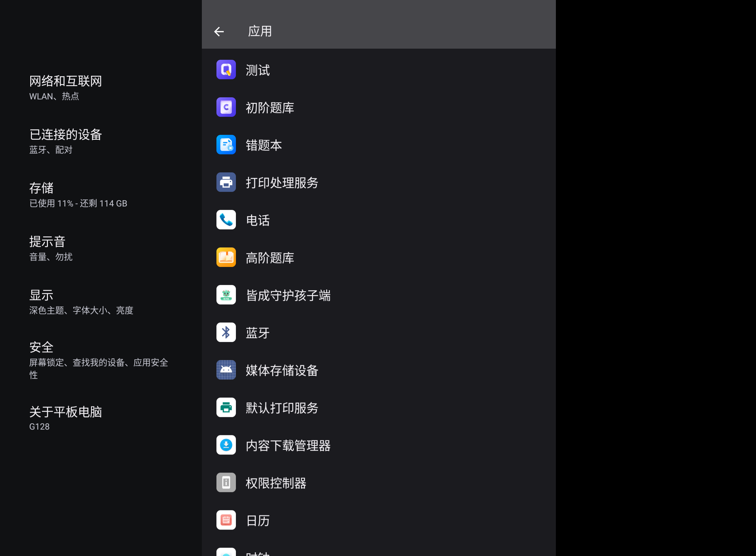Viewport: 756px width, 556px height.
Task: Open 网络和互联网 settings
Action: 101,88
